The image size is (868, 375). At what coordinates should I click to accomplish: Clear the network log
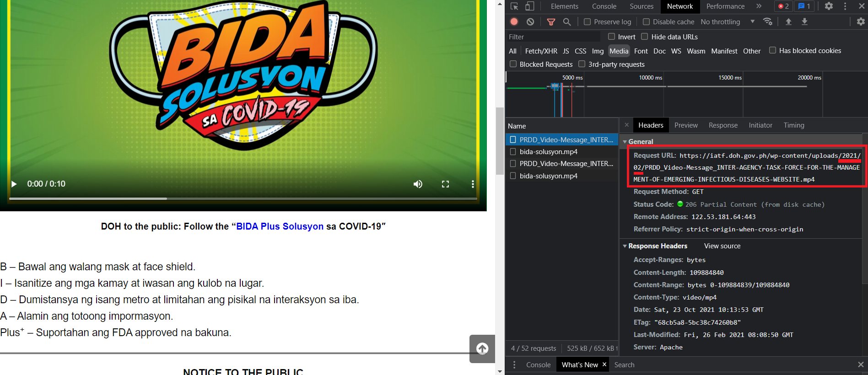[530, 21]
